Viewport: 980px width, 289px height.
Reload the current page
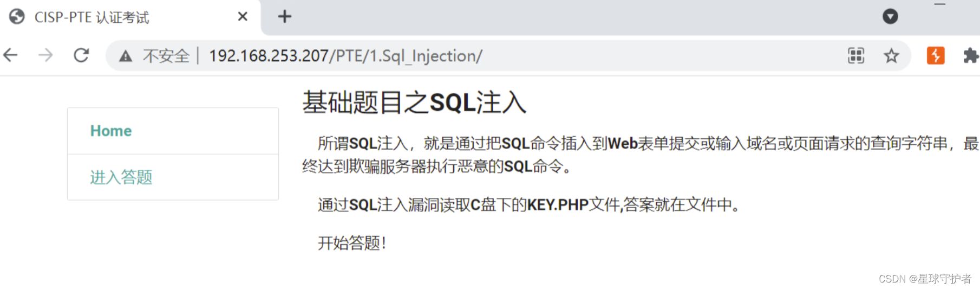(81, 55)
